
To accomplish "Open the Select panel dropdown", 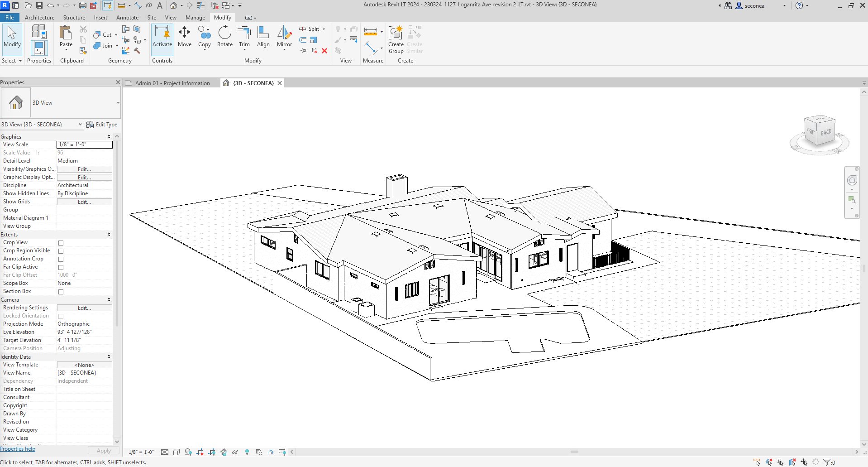I will coord(12,61).
